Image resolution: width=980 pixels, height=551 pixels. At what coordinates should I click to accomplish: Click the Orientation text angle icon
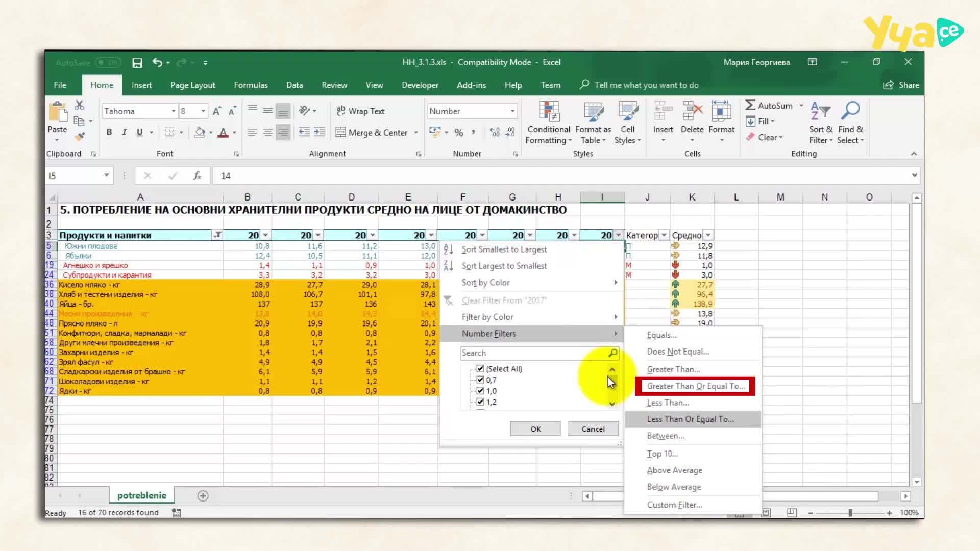[x=305, y=111]
